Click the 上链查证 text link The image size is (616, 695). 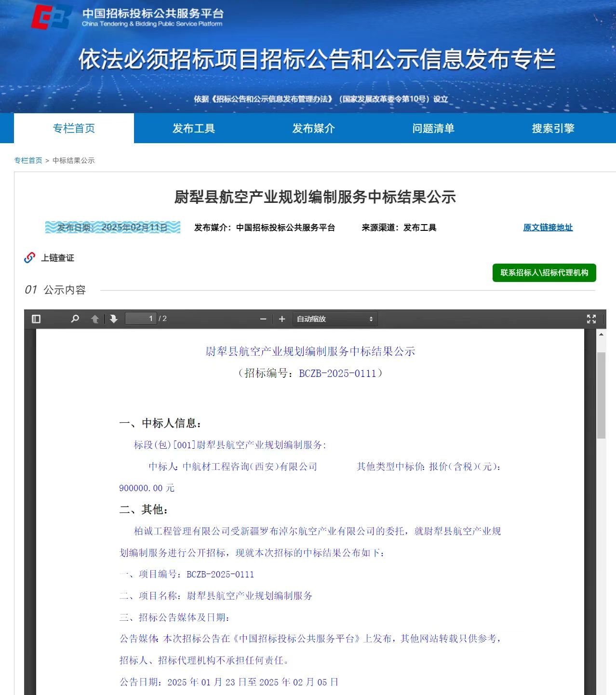pyautogui.click(x=57, y=258)
